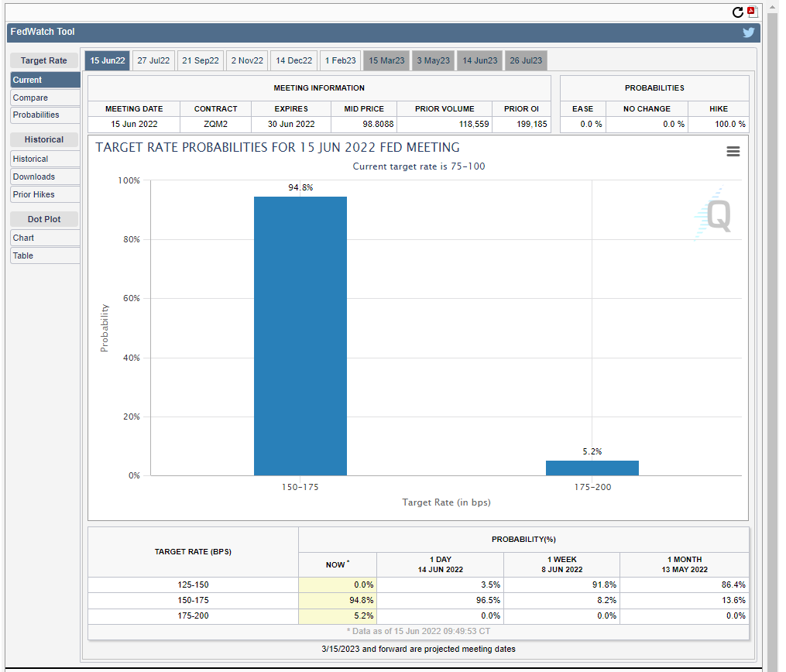The image size is (786, 672).
Task: Open the 3 May23 tab
Action: tap(433, 60)
